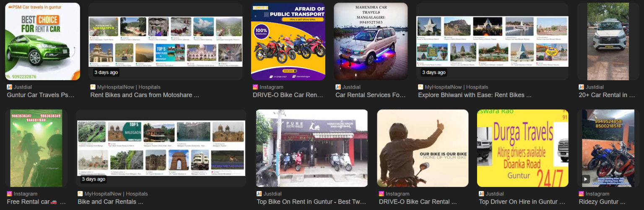The height and width of the screenshot is (210, 644).
Task: Open 'Free Rental car' Instagram result title
Action: coord(36,202)
